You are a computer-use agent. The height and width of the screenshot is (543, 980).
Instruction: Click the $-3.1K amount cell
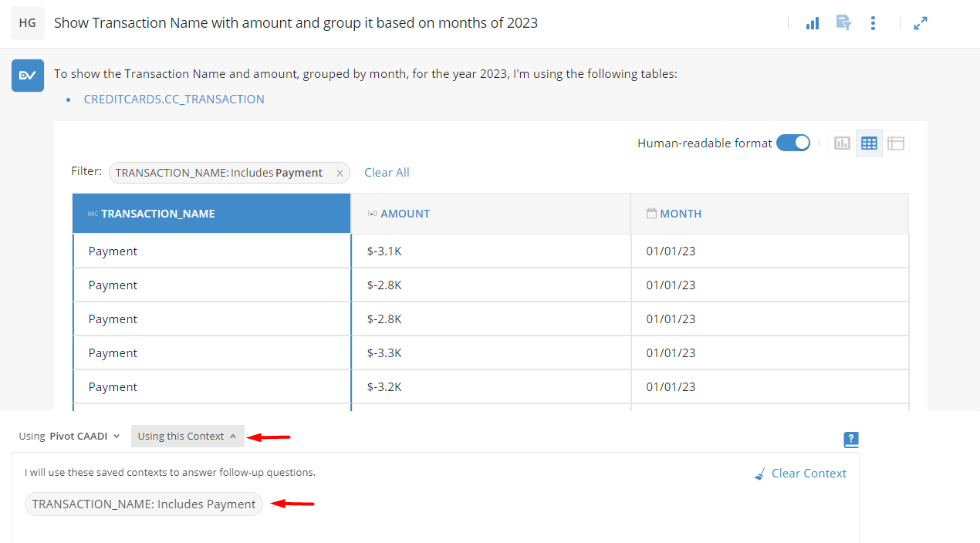[x=491, y=251]
